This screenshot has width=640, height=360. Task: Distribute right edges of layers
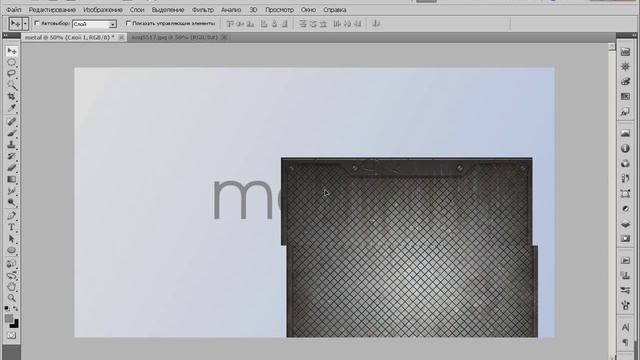pos(358,24)
